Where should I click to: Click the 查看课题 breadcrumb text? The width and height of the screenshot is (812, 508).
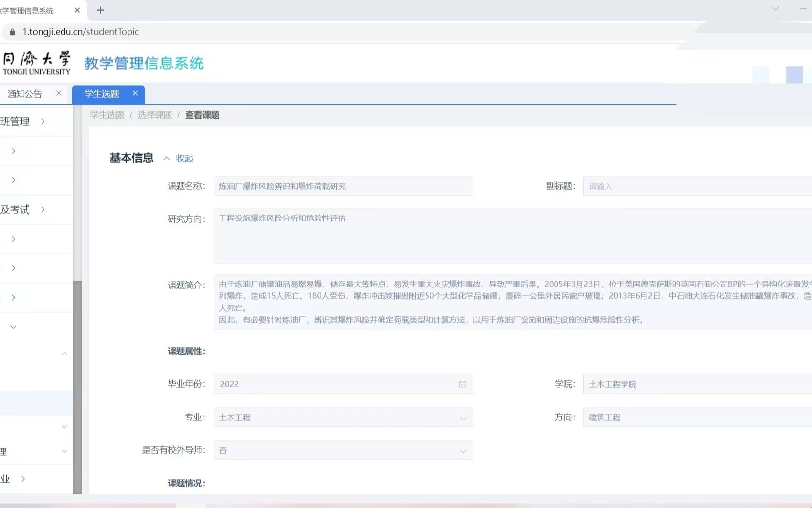point(202,115)
